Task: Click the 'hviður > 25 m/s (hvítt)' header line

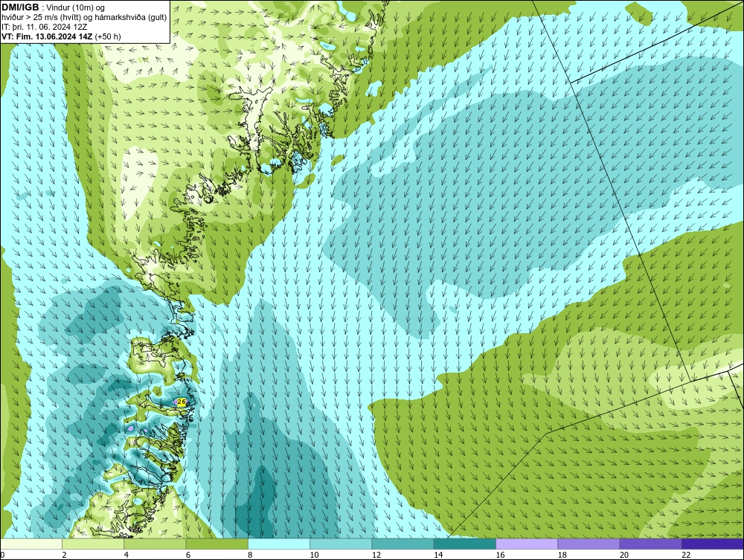Action: point(84,17)
